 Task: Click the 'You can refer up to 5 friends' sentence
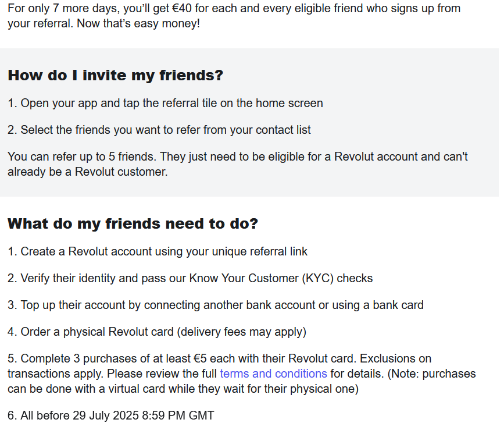click(83, 157)
